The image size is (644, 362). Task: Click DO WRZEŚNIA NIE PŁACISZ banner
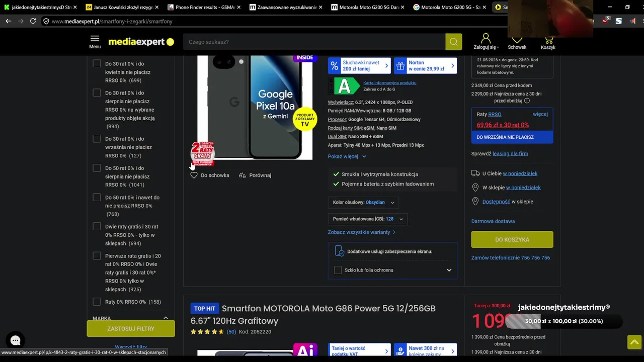click(x=512, y=137)
